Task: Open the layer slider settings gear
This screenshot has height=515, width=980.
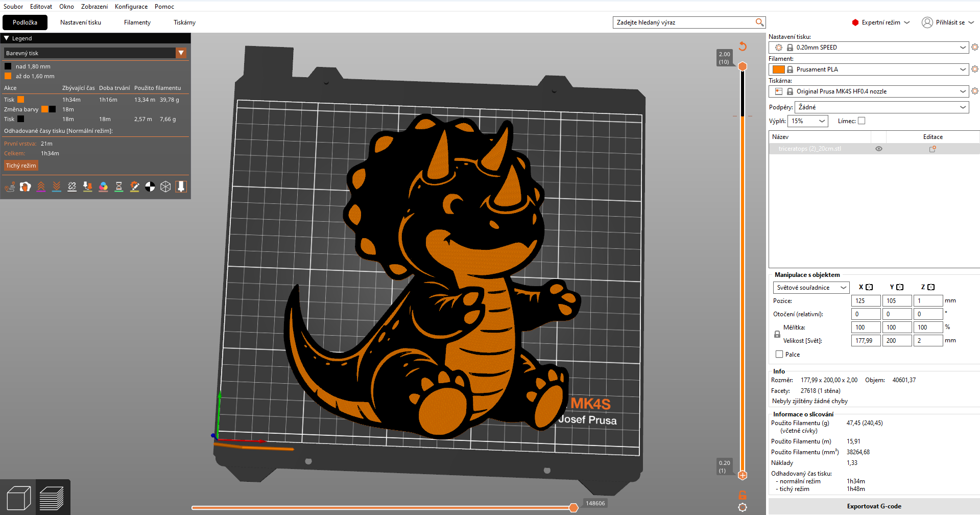Action: coord(743,507)
